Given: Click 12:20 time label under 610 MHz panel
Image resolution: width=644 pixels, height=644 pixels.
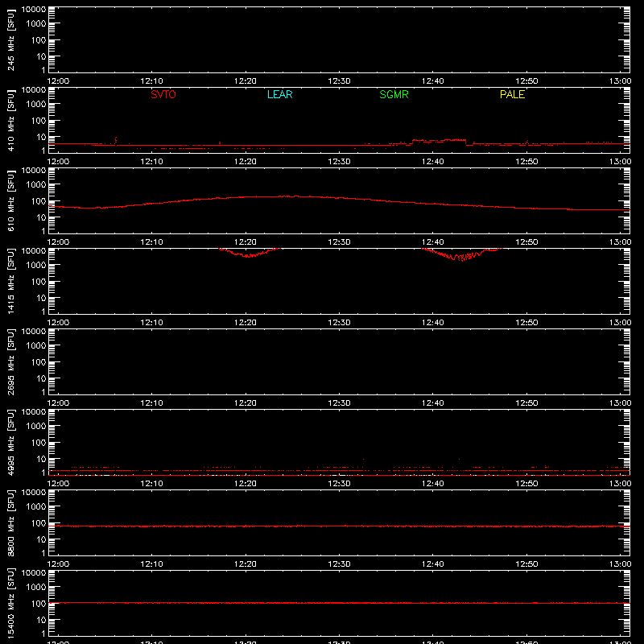Looking at the screenshot, I should coord(246,242).
